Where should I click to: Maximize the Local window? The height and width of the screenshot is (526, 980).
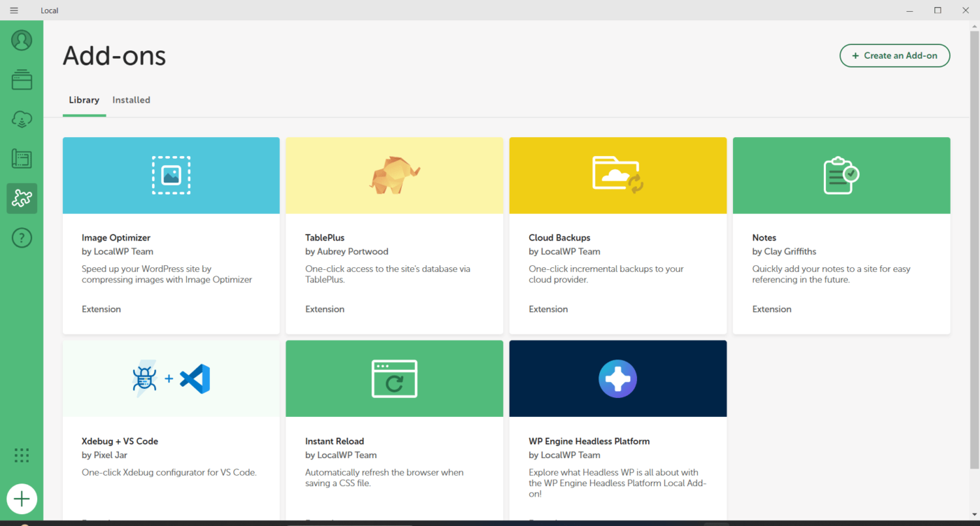(937, 10)
